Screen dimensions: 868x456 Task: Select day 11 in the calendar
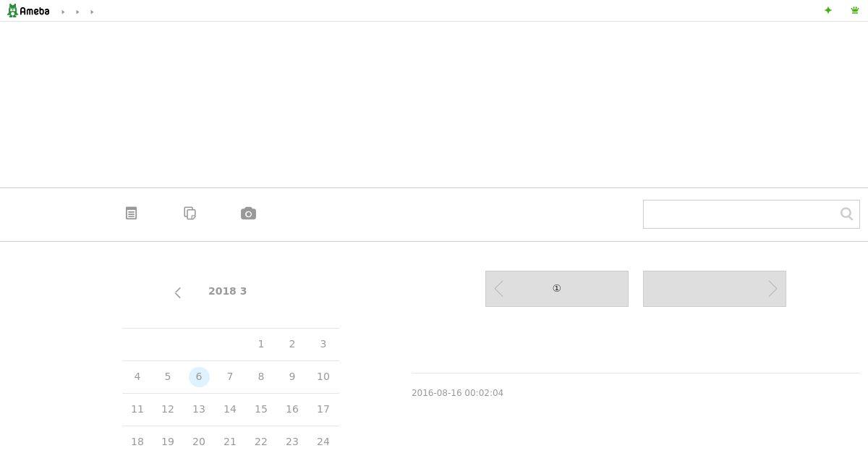coord(137,410)
